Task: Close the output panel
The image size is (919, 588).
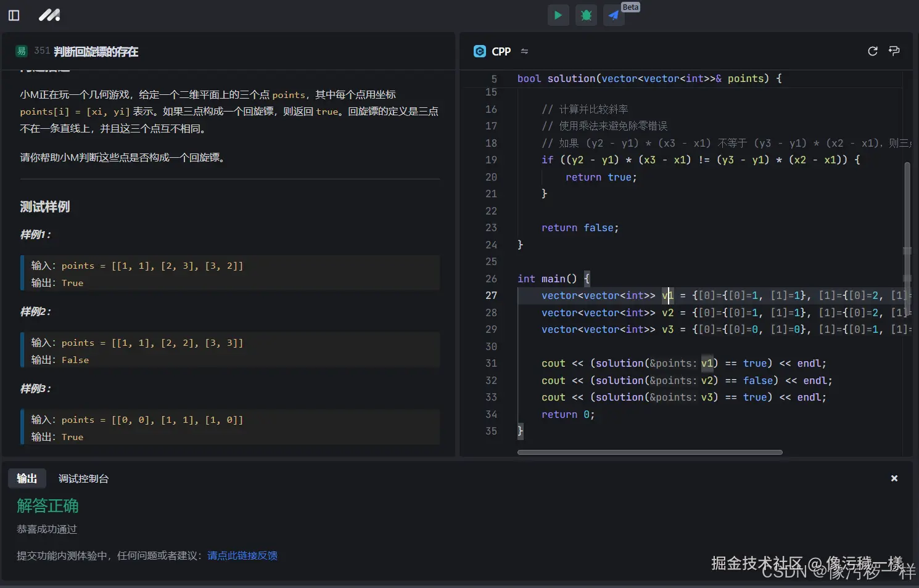Action: coord(894,478)
